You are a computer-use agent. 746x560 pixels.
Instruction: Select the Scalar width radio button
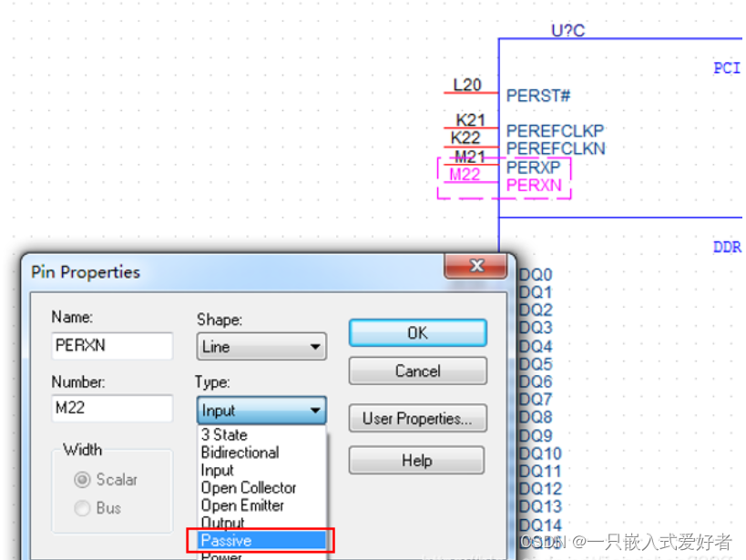pyautogui.click(x=83, y=479)
